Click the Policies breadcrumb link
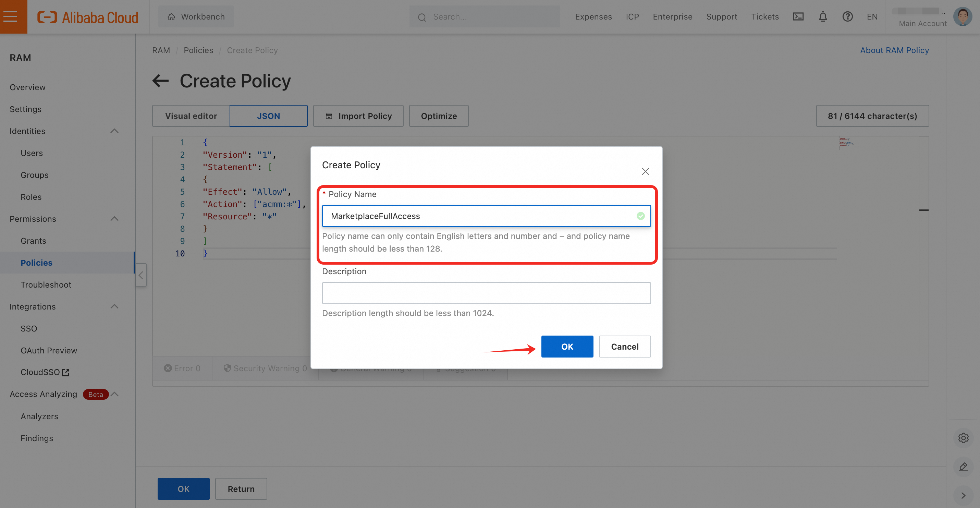This screenshot has width=980, height=508. 198,50
